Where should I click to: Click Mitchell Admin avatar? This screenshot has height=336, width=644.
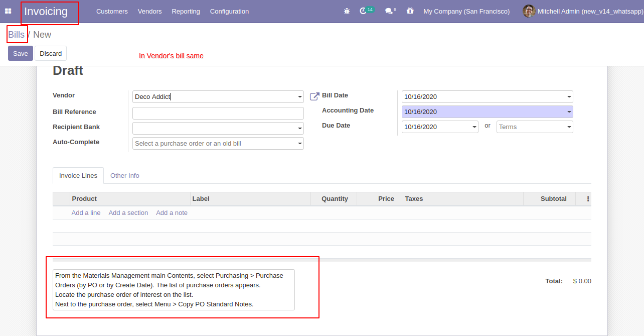(x=529, y=11)
